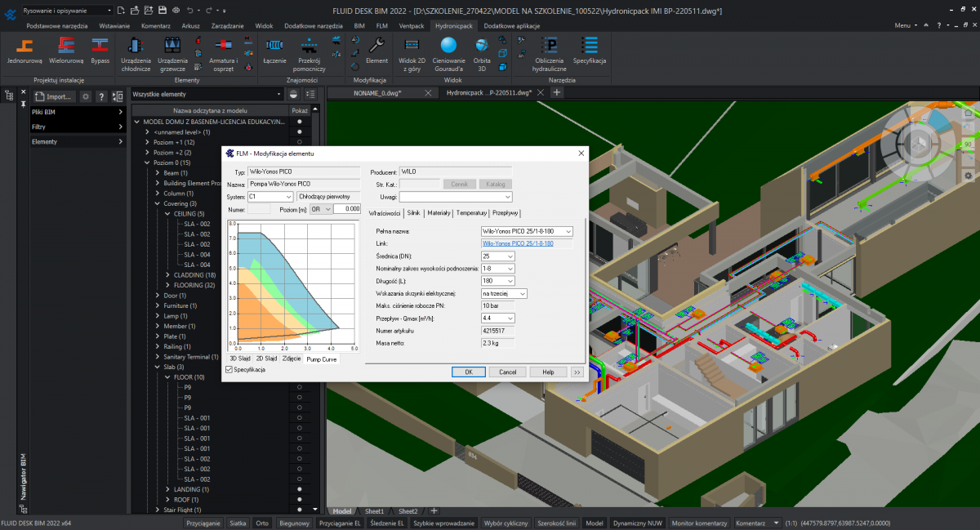Switch to Widok 2D z góry
The width and height of the screenshot is (980, 530).
point(412,51)
